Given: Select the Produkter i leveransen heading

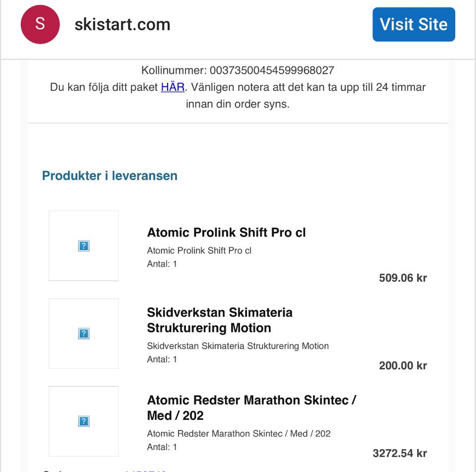Looking at the screenshot, I should 110,175.
